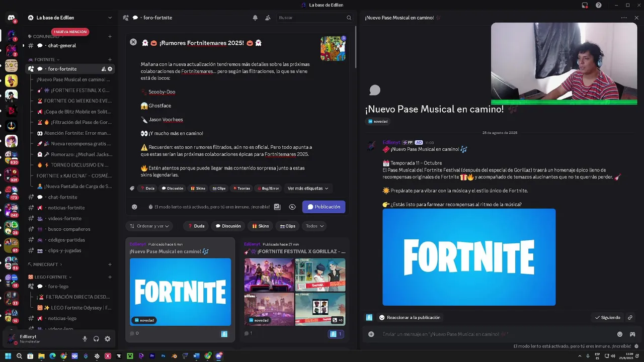This screenshot has height=362, width=644.
Task: Deafen headphones in user panel
Action: (96, 339)
